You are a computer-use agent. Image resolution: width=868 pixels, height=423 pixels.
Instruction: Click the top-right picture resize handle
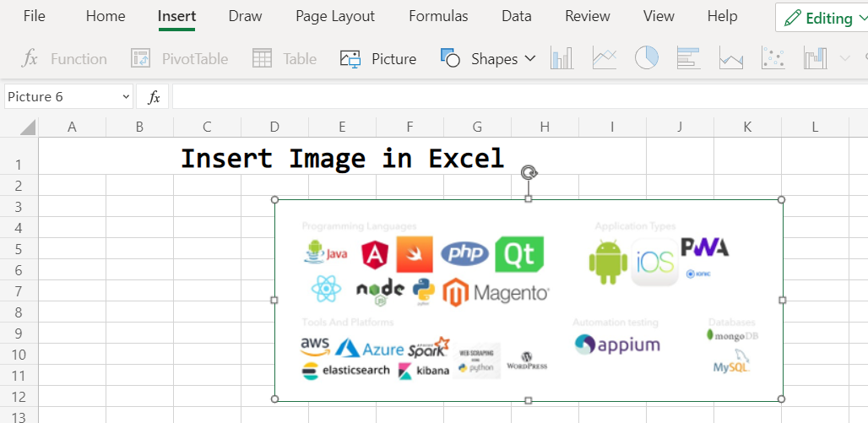click(x=782, y=199)
